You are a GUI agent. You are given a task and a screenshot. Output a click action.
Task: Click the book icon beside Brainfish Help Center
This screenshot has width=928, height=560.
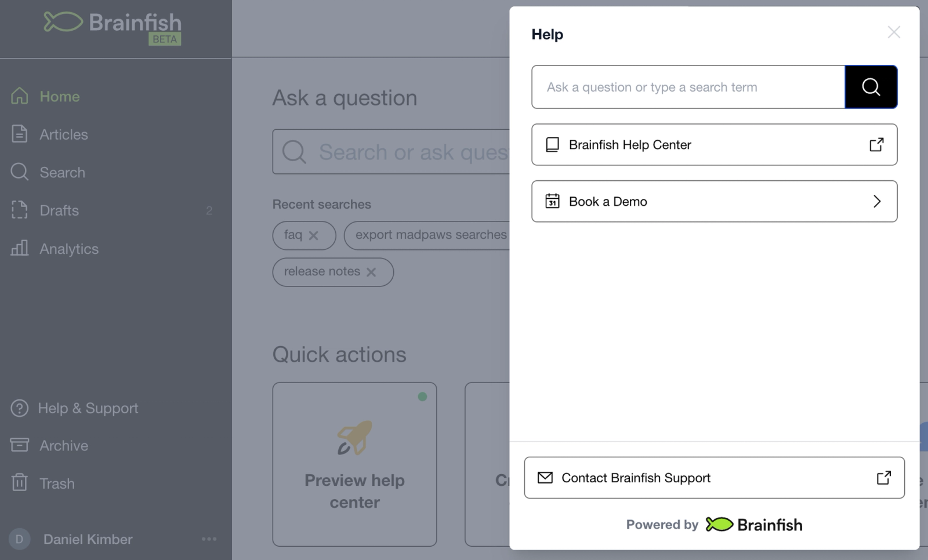(x=553, y=144)
